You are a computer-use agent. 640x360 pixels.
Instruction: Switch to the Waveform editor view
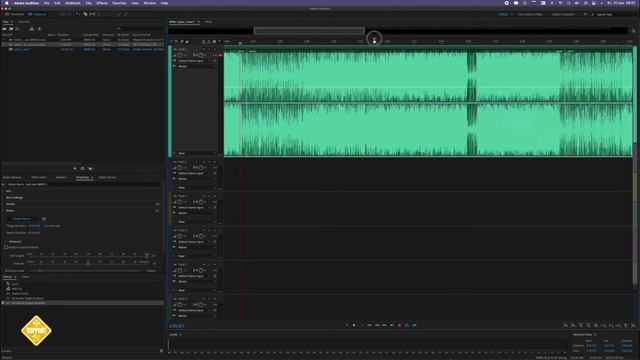(x=15, y=14)
